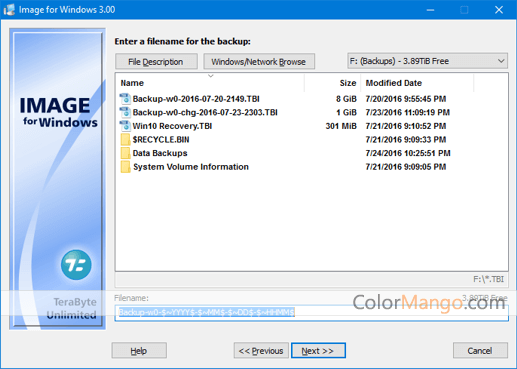
Task: Click the Windows/Network Browse button
Action: (x=259, y=62)
